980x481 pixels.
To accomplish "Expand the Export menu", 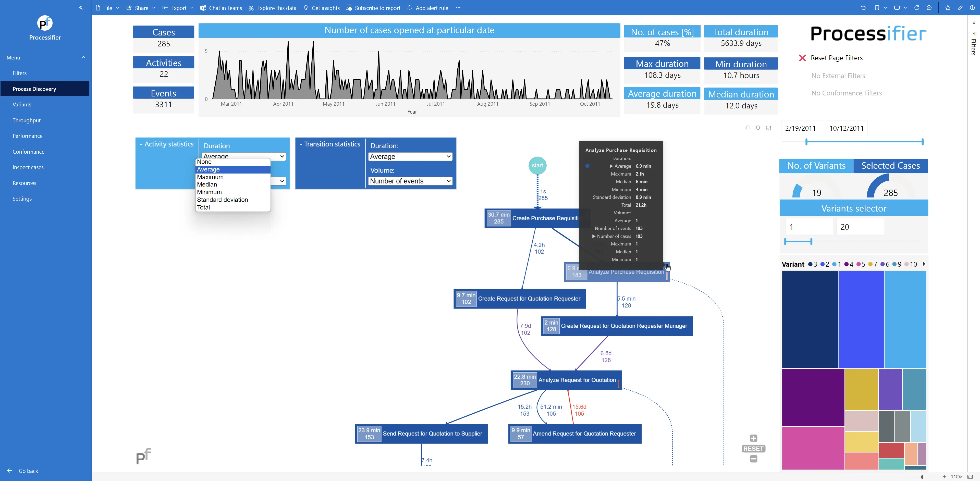I will (x=178, y=8).
